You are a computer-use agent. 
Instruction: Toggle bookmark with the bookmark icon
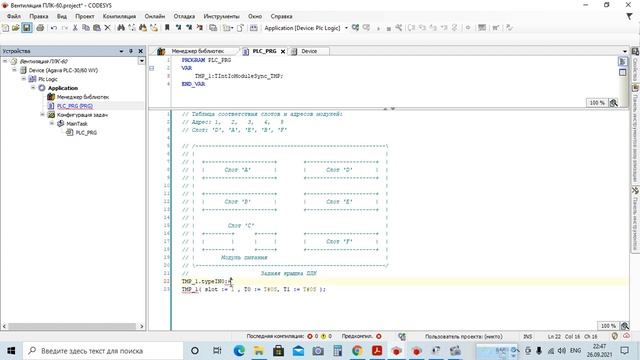pyautogui.click(x=167, y=28)
